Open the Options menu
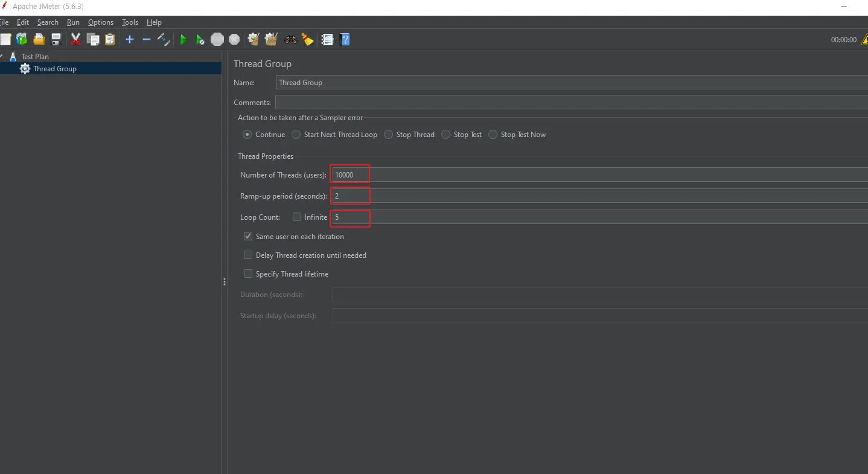 101,22
